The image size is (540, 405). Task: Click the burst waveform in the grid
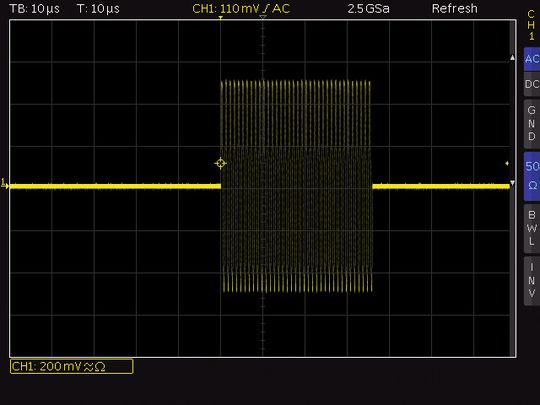tap(296, 186)
